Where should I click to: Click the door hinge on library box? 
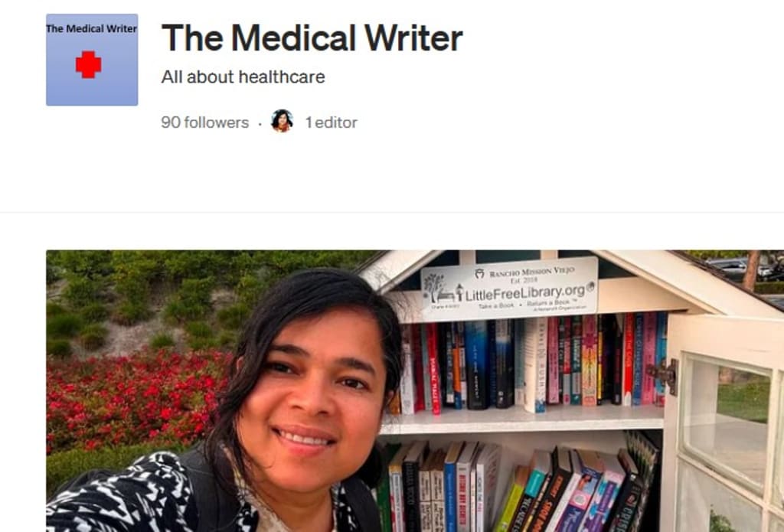[x=664, y=375]
